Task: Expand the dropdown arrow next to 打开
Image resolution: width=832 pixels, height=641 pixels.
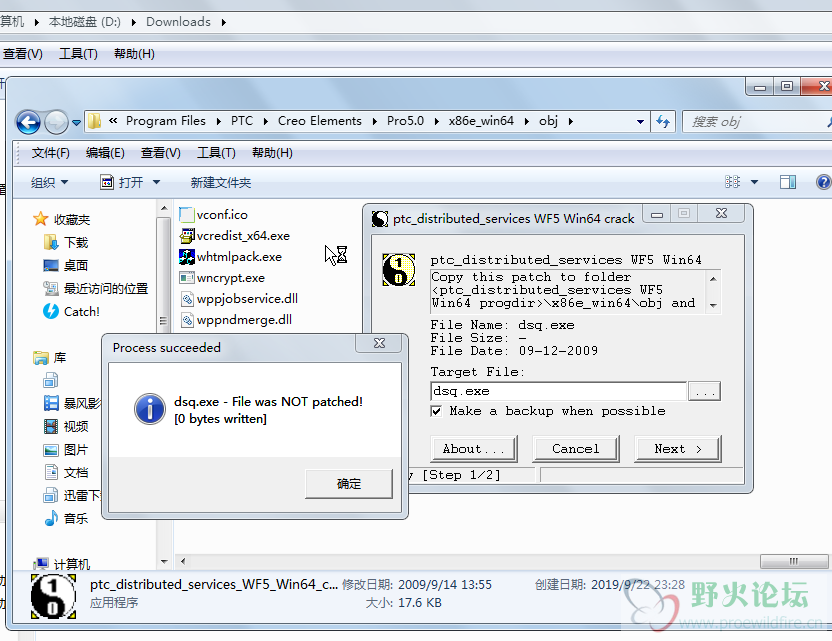Action: [x=156, y=183]
